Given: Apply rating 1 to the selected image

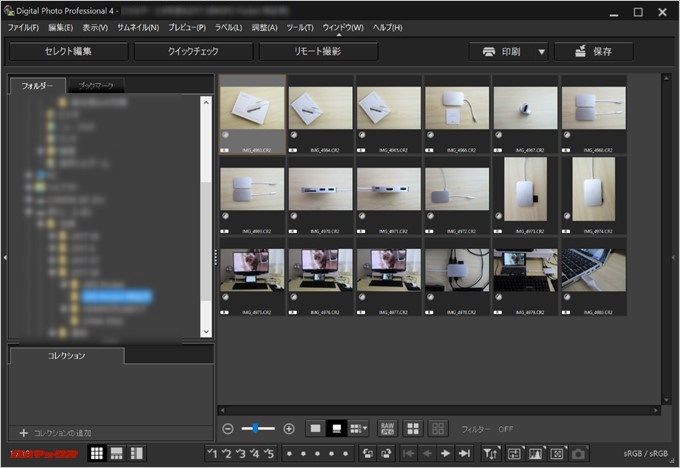Looking at the screenshot, I should click(212, 454).
